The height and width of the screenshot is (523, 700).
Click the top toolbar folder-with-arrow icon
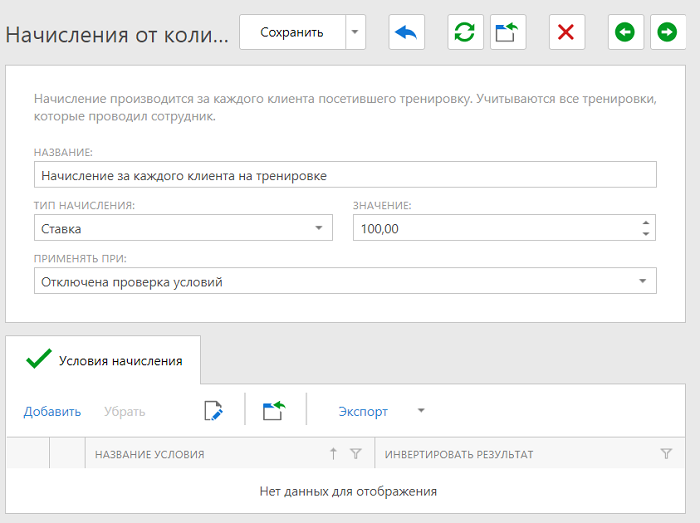pyautogui.click(x=508, y=32)
